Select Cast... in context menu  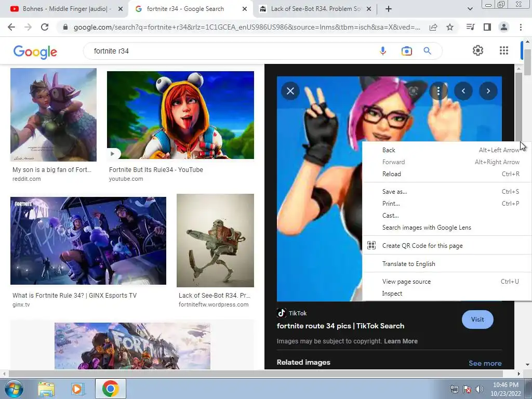pyautogui.click(x=447, y=216)
